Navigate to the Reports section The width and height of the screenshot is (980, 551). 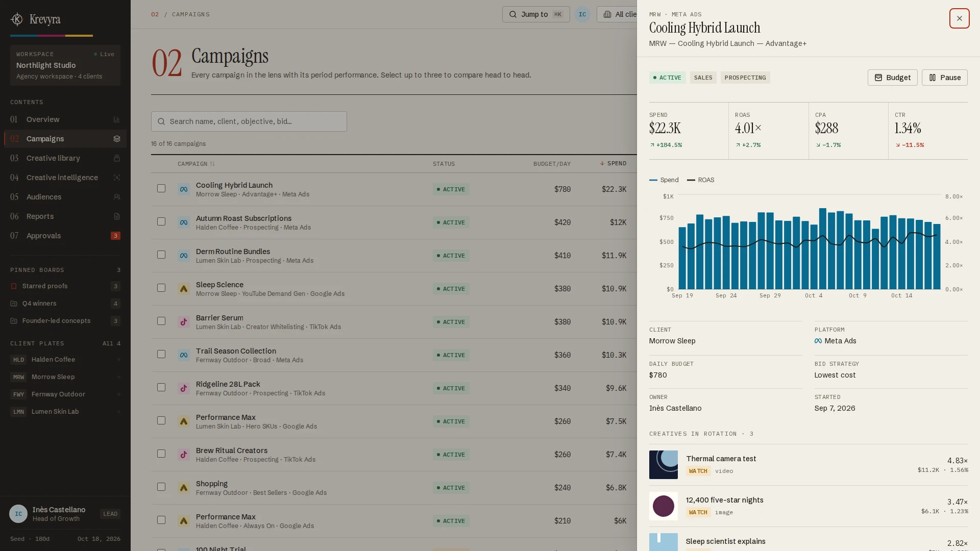tap(65, 216)
